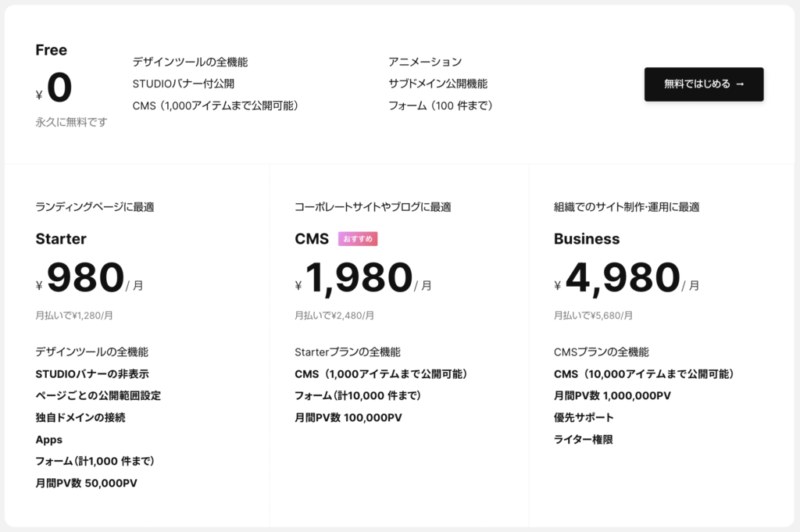
Task: Click 独自ドメインの接続 feature
Action: click(x=80, y=417)
